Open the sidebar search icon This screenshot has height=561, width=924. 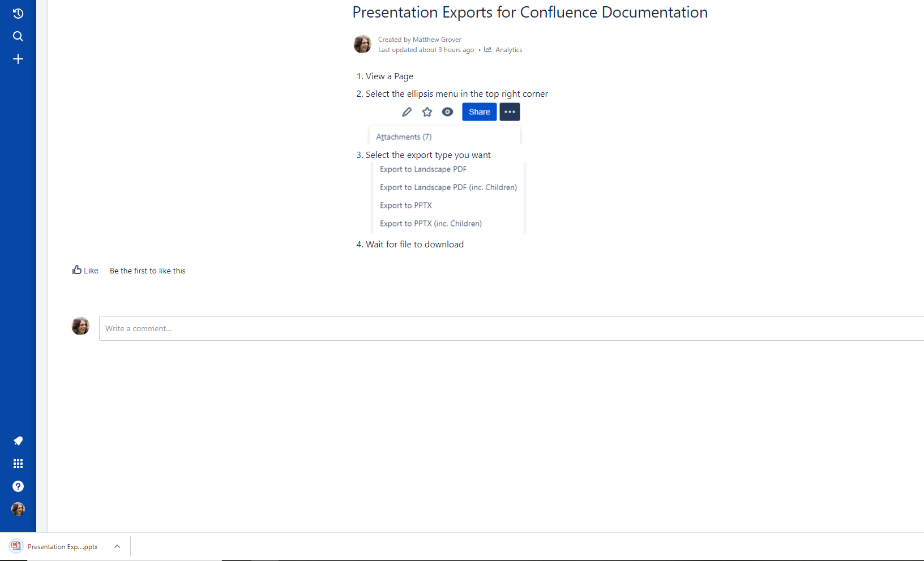point(18,36)
